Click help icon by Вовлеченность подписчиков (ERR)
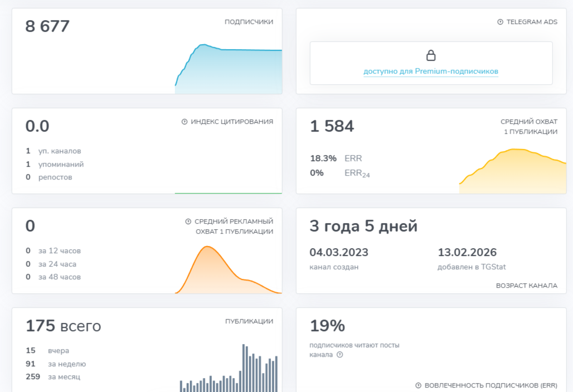 coord(419,385)
